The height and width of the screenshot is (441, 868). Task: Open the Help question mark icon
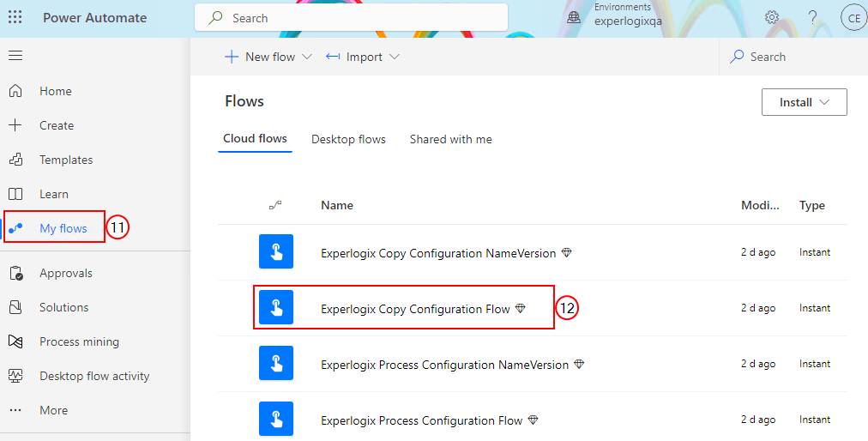(x=812, y=17)
